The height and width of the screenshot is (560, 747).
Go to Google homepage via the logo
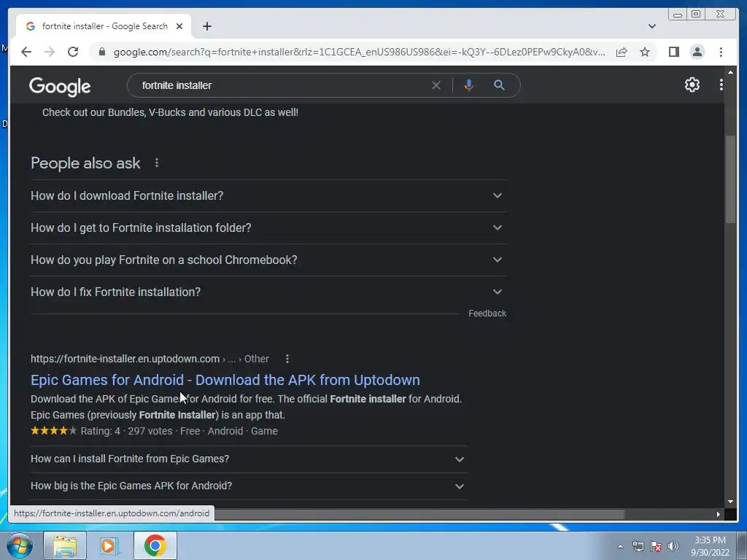click(x=60, y=86)
